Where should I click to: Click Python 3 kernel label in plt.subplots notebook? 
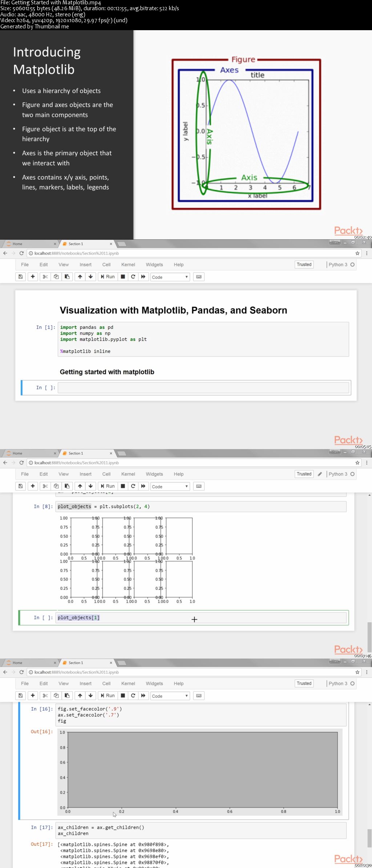pyautogui.click(x=338, y=474)
